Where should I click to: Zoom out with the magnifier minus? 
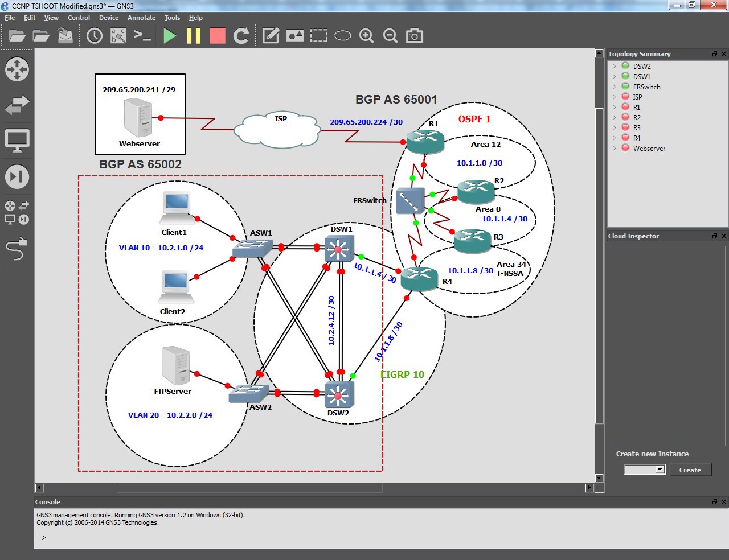click(390, 36)
